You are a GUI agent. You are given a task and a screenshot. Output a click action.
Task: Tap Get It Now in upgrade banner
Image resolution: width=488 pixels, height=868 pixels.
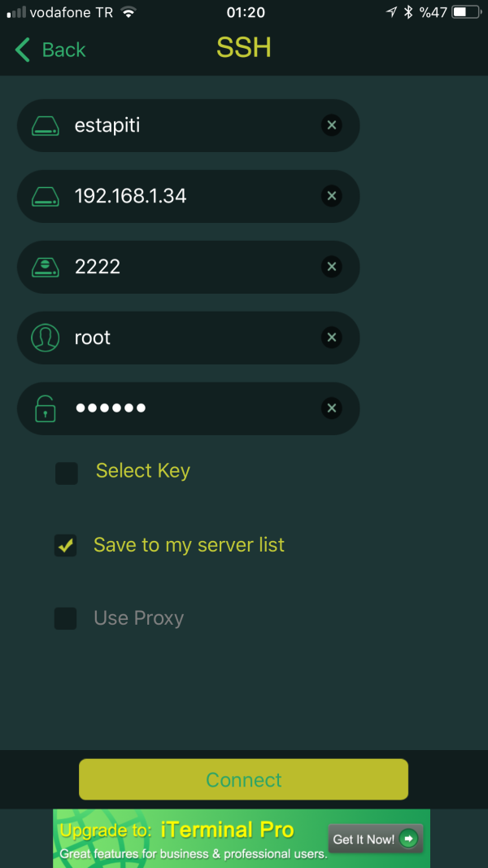point(374,839)
